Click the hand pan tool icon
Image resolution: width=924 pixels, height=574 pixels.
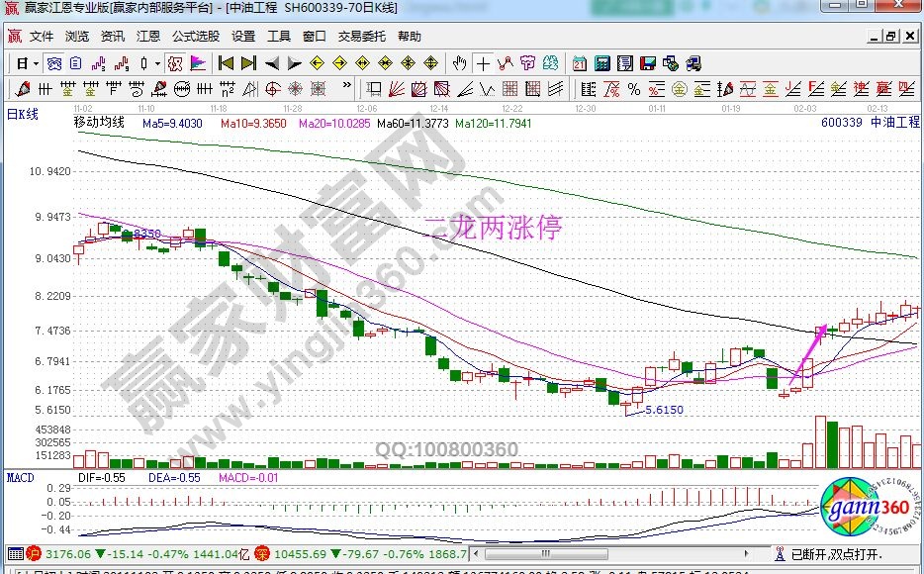[459, 63]
